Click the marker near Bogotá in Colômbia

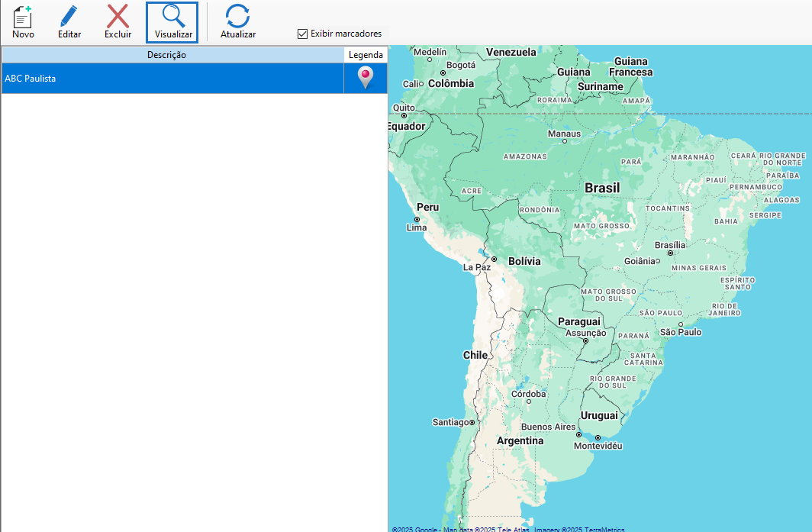443,73
